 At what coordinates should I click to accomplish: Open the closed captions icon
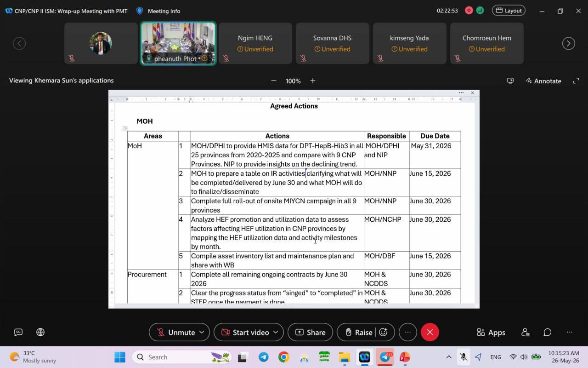click(18, 332)
